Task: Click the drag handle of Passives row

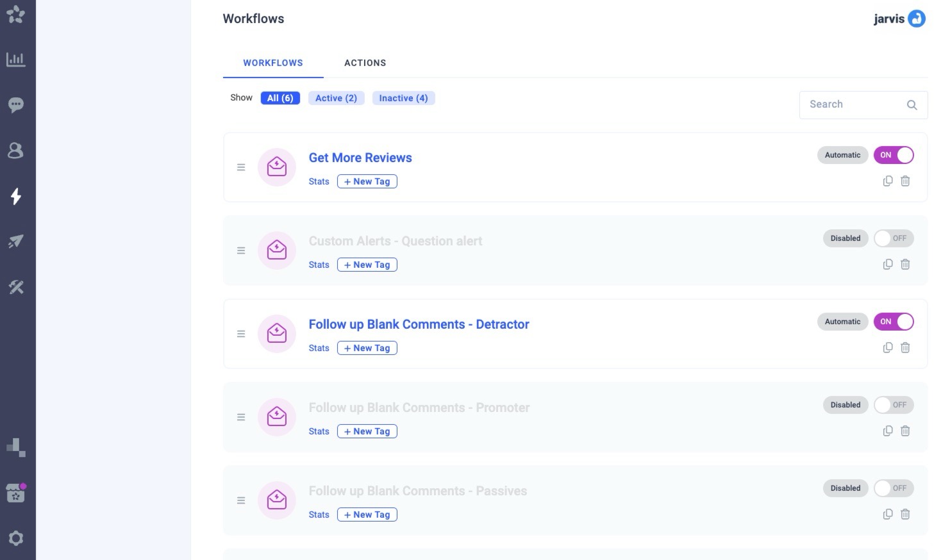Action: pos(241,500)
